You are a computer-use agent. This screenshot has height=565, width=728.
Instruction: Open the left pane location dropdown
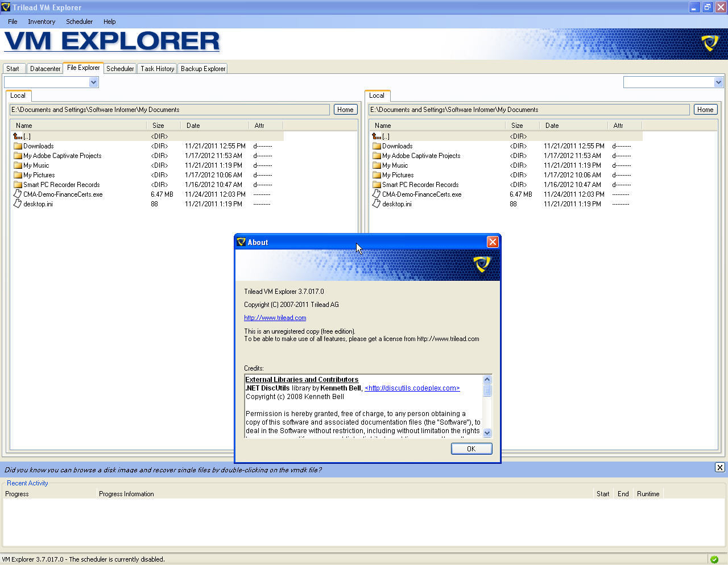tap(93, 82)
